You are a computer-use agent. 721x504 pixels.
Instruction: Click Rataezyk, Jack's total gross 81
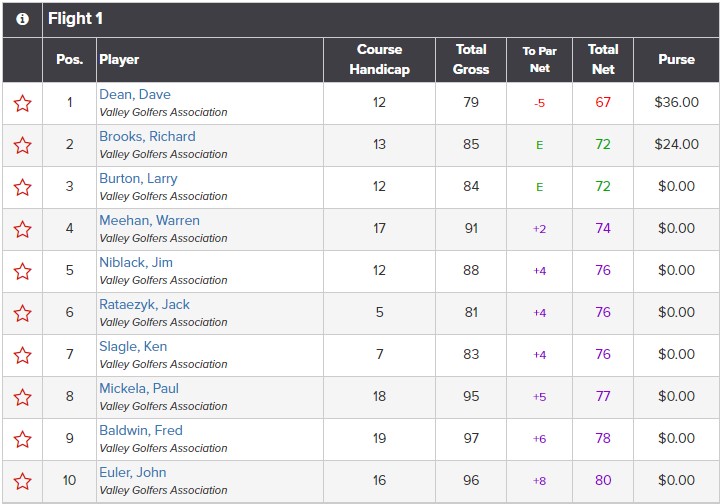tap(471, 312)
